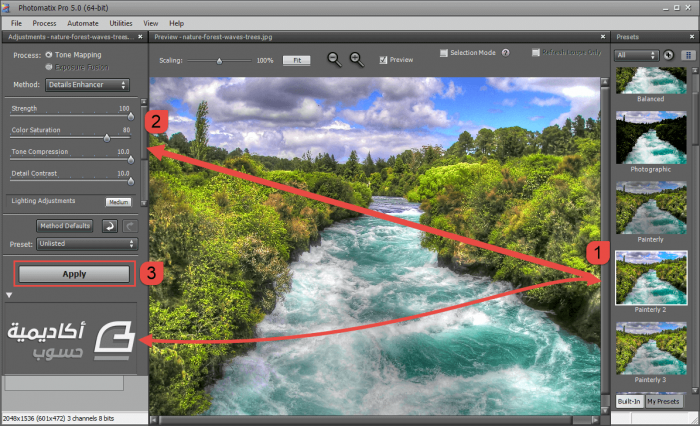Click the Detail Contrast slider handle
700x426 pixels.
point(131,181)
